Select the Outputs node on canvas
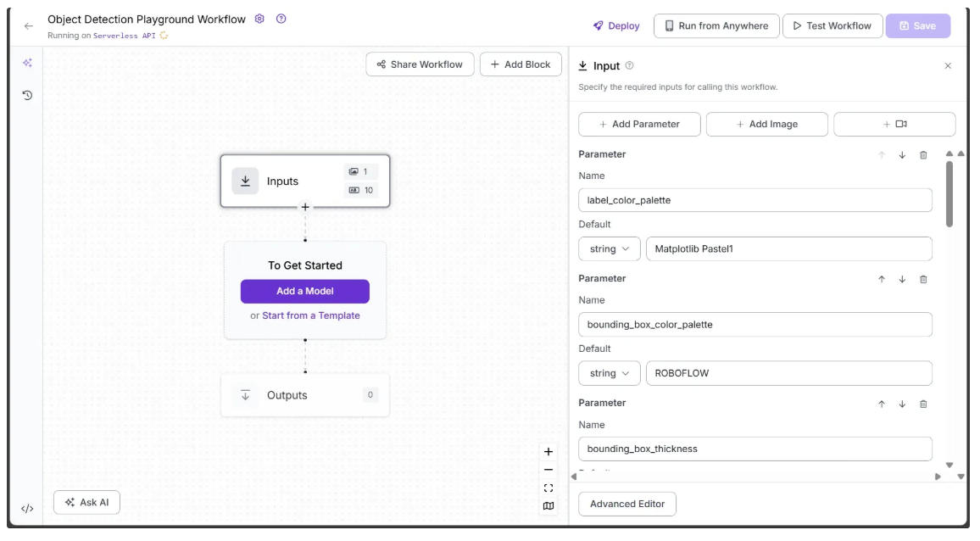This screenshot has width=980, height=541. 288,395
